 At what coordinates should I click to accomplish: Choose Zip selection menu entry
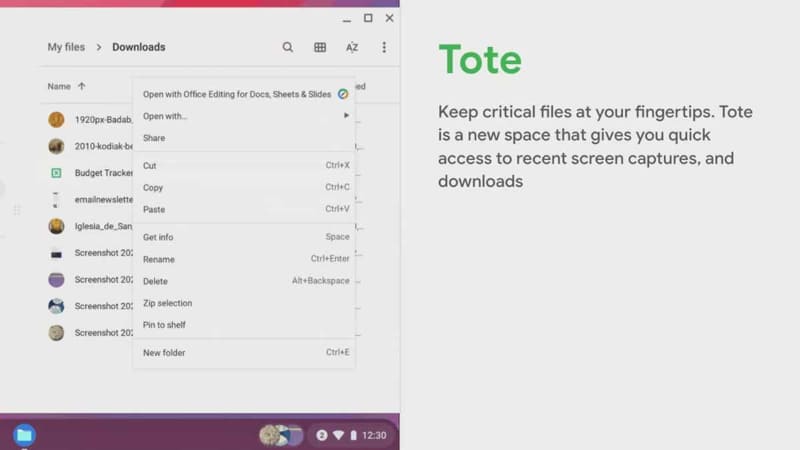point(244,303)
